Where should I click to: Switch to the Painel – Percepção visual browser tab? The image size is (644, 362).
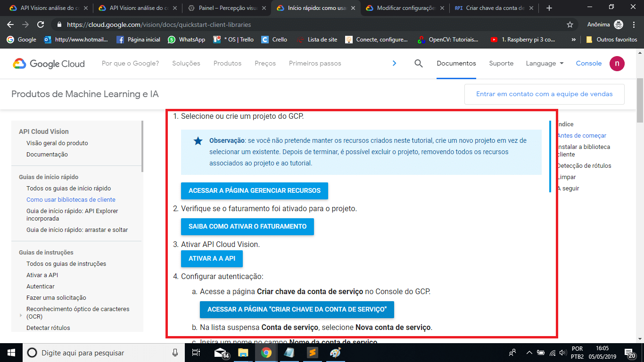coord(226,8)
